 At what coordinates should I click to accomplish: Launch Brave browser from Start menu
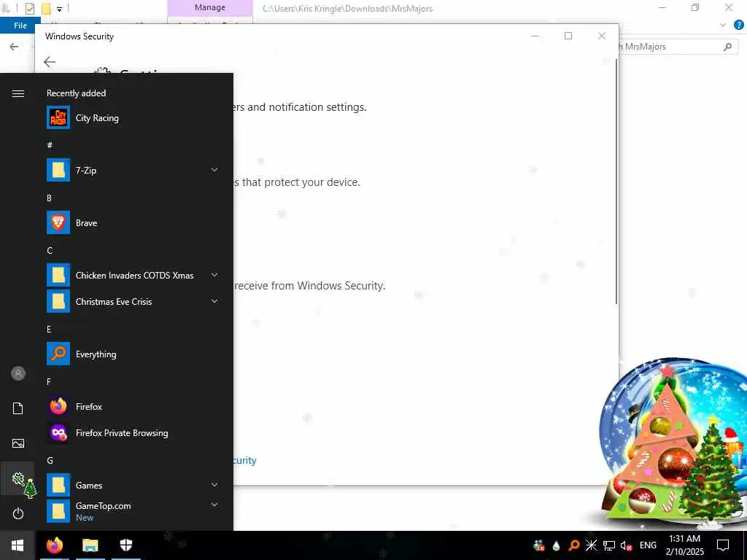point(132,223)
